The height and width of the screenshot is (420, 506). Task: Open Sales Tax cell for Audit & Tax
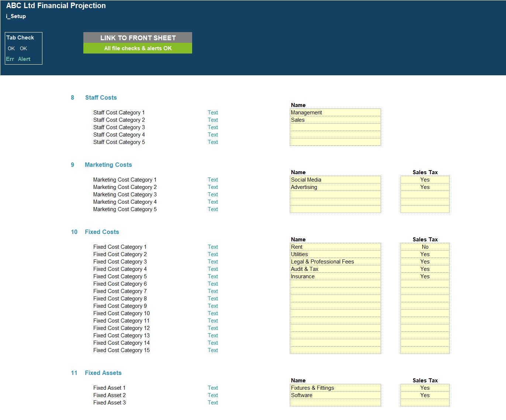pos(425,269)
